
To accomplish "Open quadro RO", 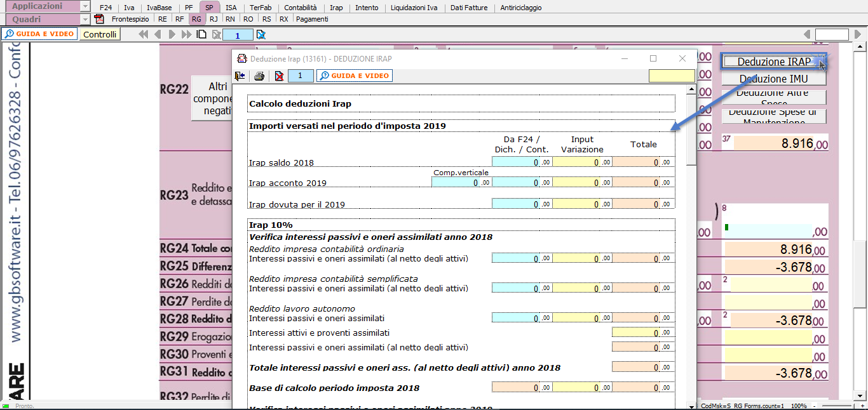I will [x=248, y=19].
